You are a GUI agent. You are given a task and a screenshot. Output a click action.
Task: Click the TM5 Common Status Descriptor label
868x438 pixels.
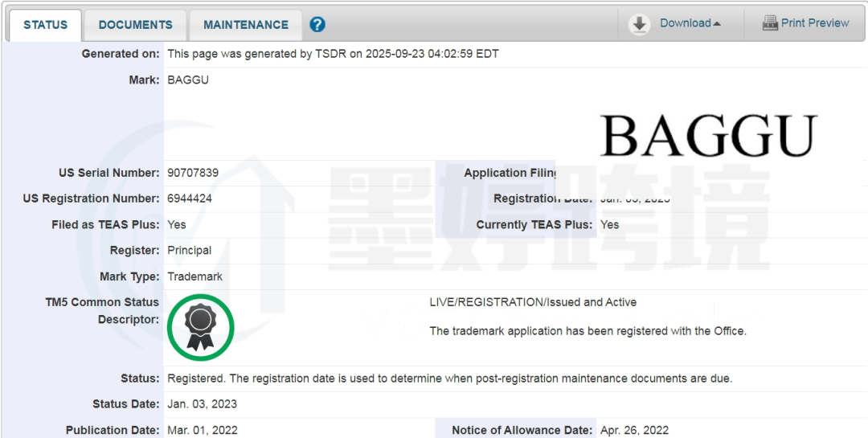[102, 311]
